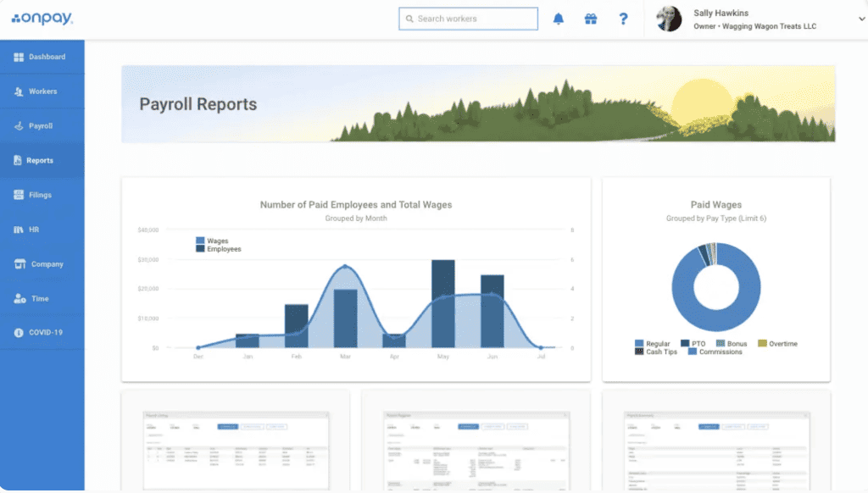Open Time sidebar label
This screenshot has height=493, width=868.
40,299
